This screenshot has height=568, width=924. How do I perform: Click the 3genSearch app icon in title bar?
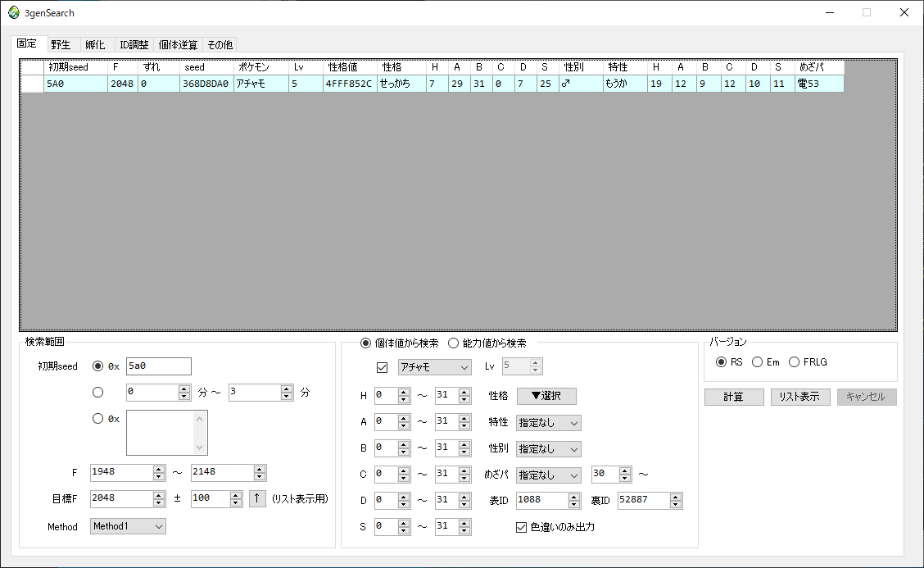[14, 12]
